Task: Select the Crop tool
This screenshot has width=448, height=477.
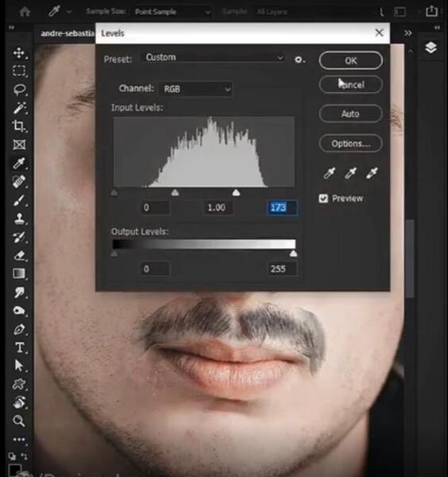Action: point(19,126)
